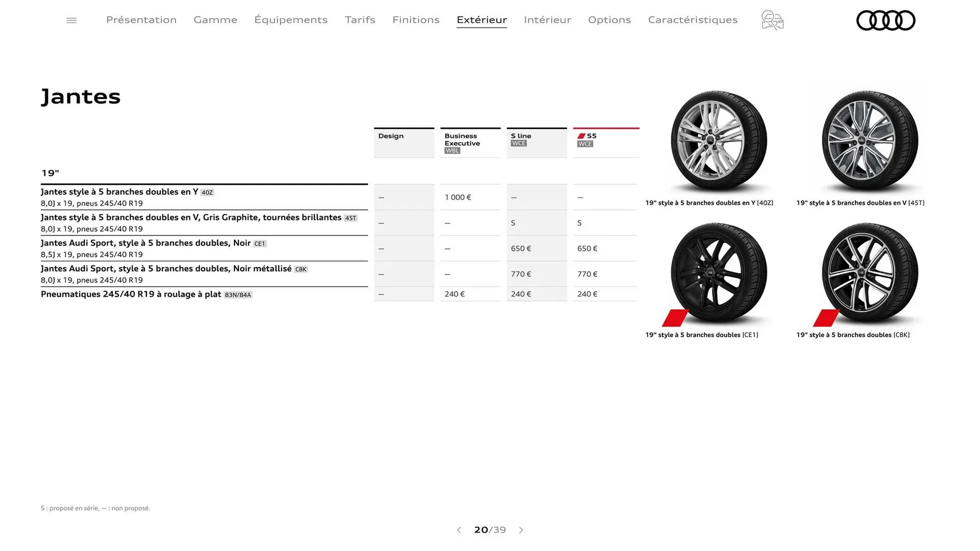The width and height of the screenshot is (980, 551).
Task: Click the Gamme navigation item
Action: tap(215, 20)
